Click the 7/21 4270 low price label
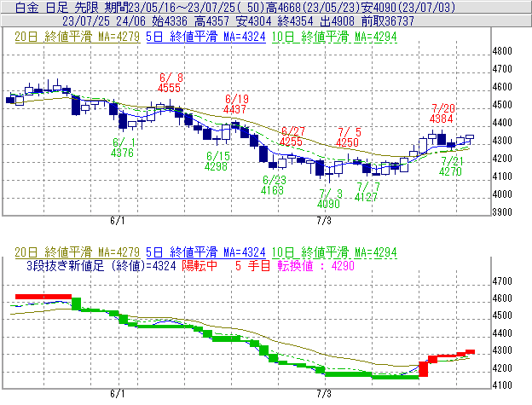 click(451, 166)
